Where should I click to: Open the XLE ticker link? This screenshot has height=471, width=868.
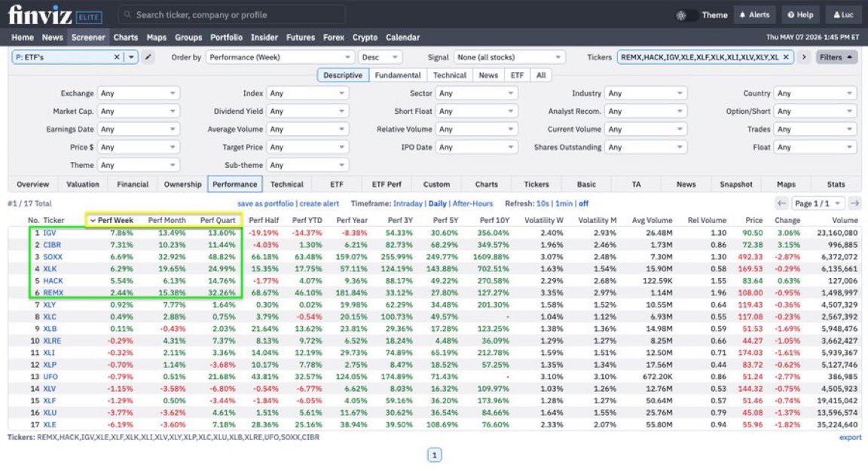tap(49, 424)
